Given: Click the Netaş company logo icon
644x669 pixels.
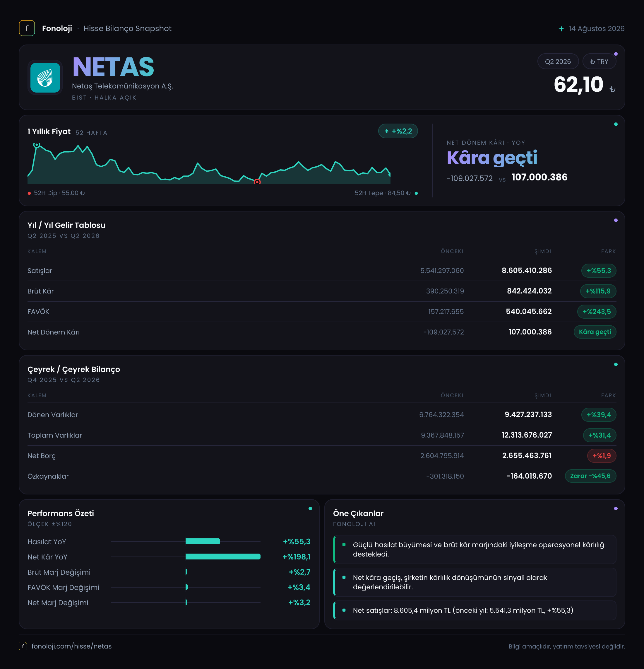Looking at the screenshot, I should (x=45, y=78).
